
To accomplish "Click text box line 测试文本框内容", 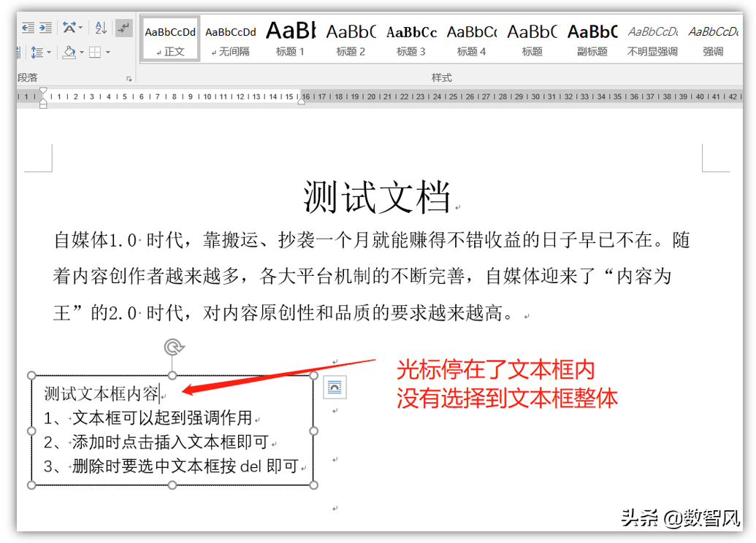I will [x=102, y=393].
